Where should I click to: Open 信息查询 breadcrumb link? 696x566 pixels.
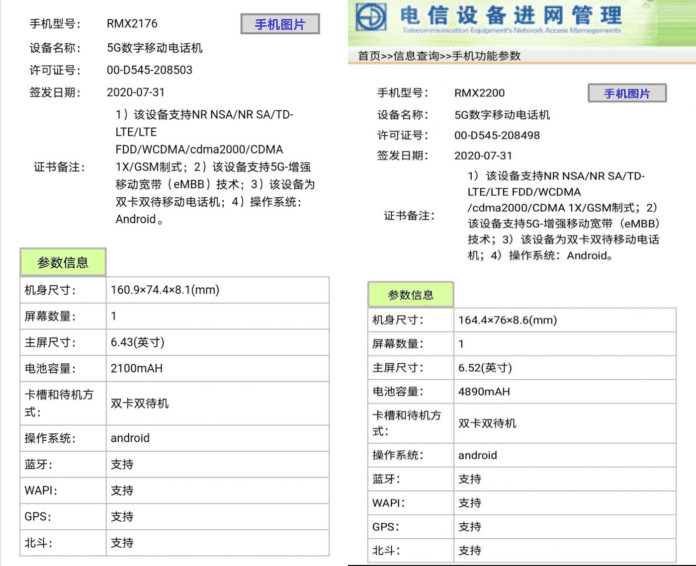click(416, 56)
